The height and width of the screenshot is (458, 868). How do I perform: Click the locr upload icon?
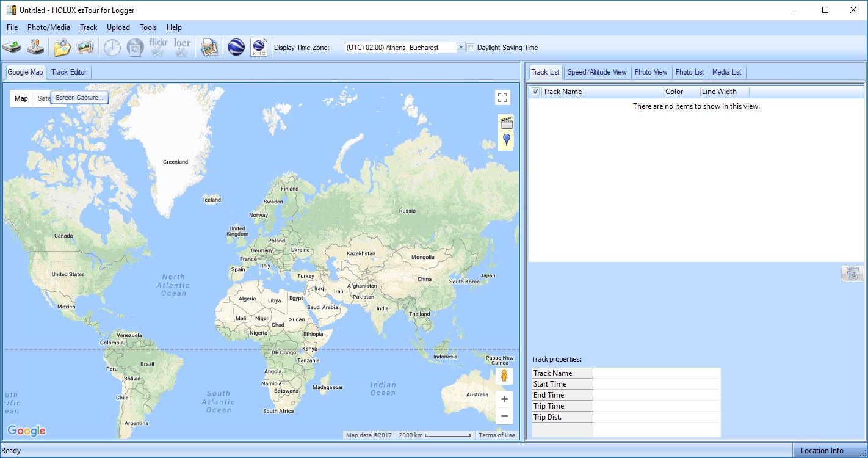tap(182, 47)
